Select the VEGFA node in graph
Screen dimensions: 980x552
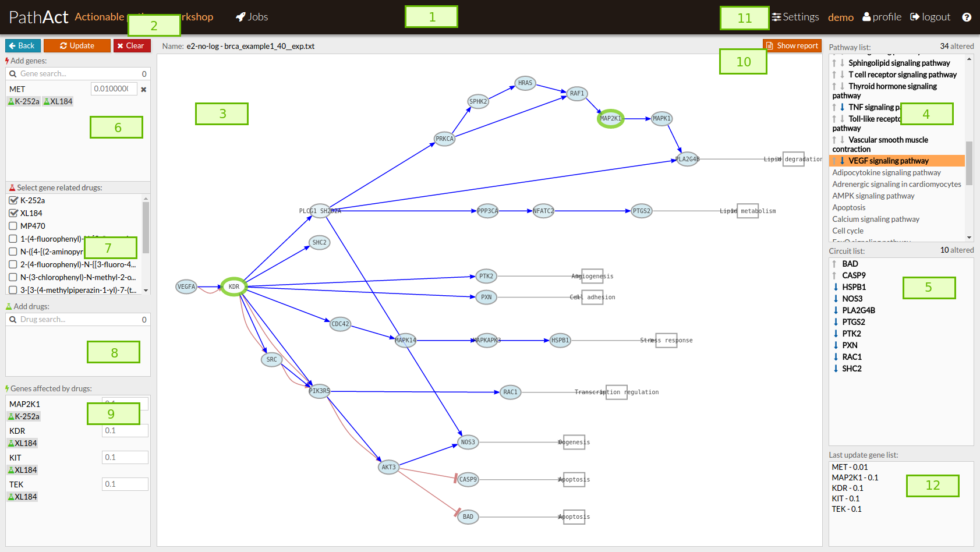point(186,286)
